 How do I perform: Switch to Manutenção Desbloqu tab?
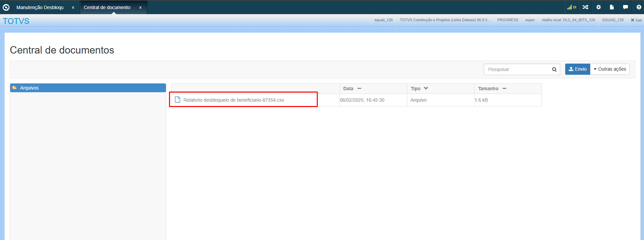click(40, 7)
